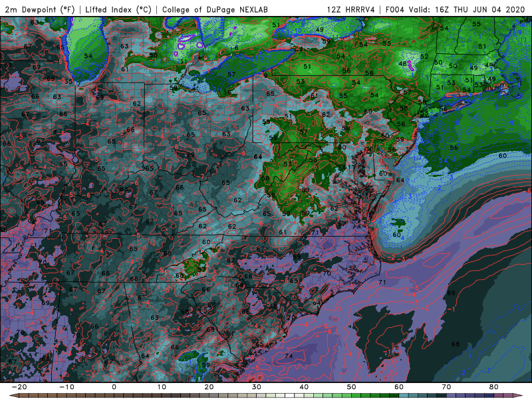Click the -10 label on the color scale

tap(66, 387)
